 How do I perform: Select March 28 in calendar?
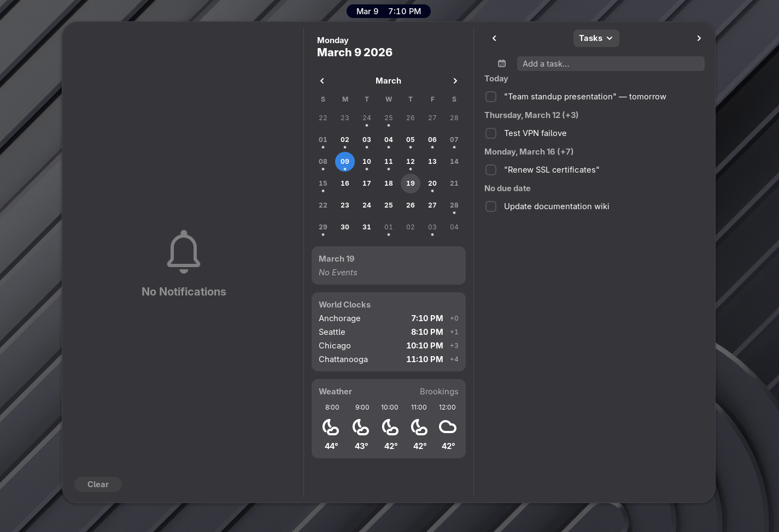454,205
